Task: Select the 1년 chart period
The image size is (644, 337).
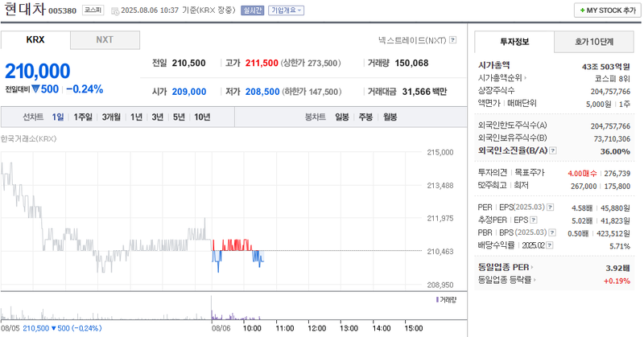Action: click(136, 117)
